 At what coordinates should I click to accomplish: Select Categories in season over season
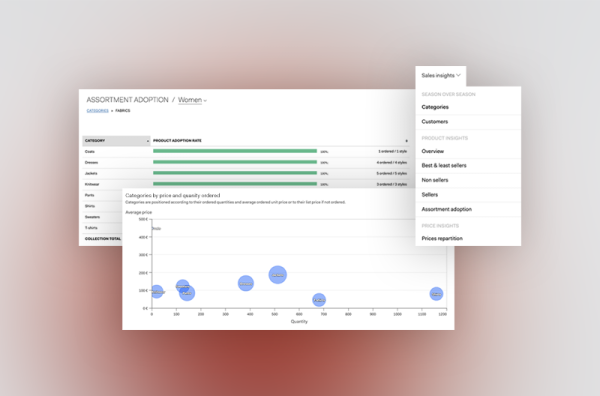pos(435,107)
